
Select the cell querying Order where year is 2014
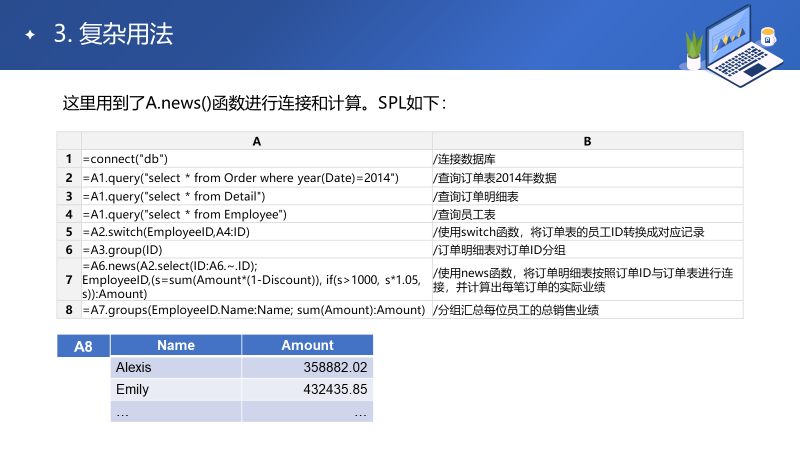[x=240, y=178]
